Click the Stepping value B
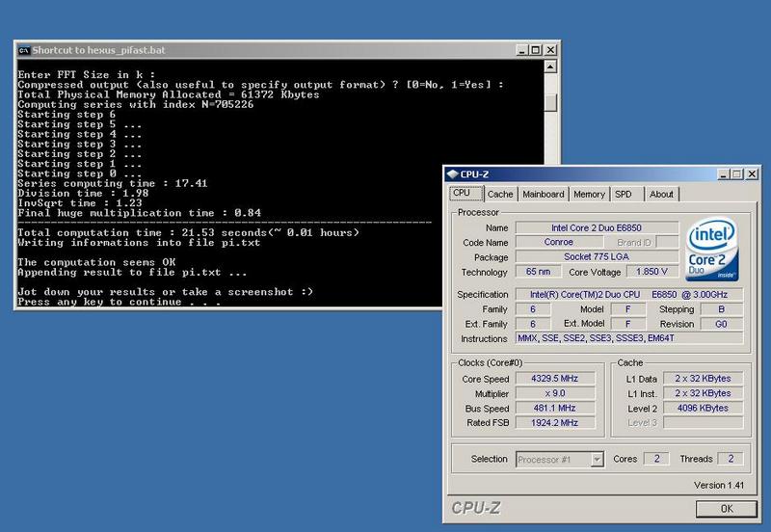Viewport: 771px width, 532px height. (x=721, y=309)
